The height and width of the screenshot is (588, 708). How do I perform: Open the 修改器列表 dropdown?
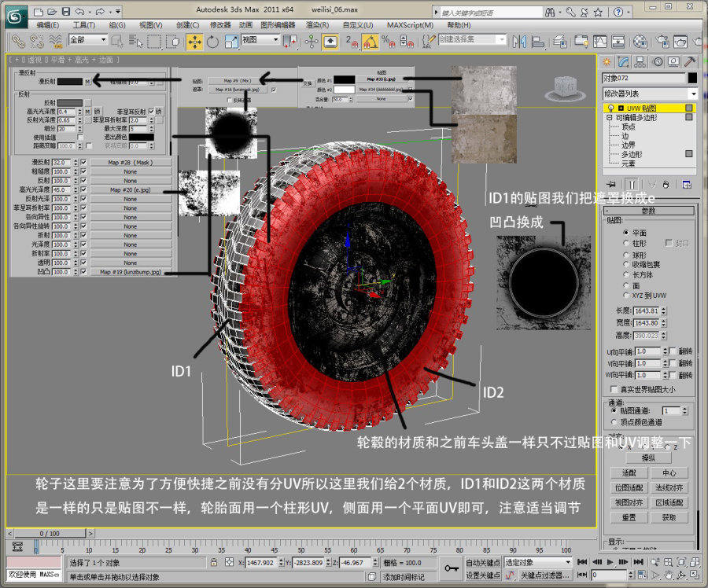[649, 94]
